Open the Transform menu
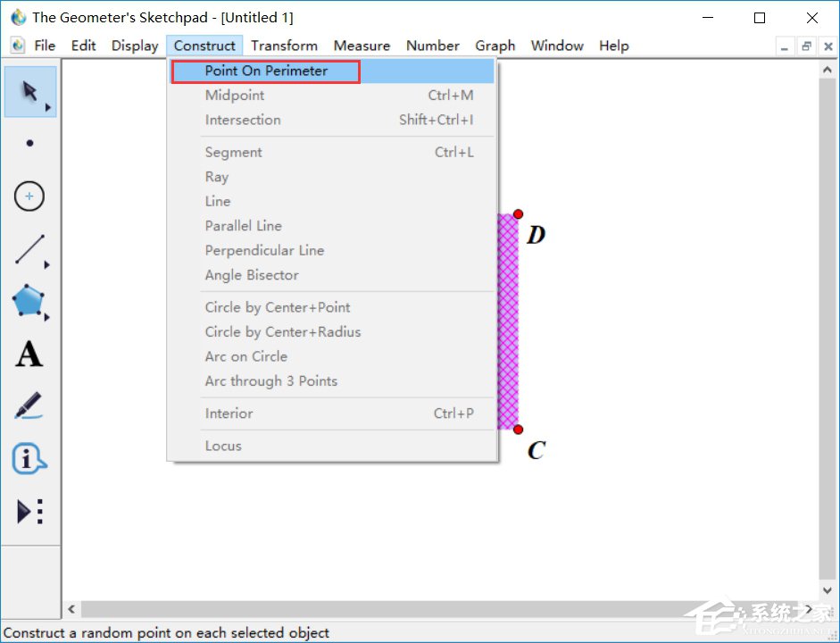840x643 pixels. pos(285,46)
